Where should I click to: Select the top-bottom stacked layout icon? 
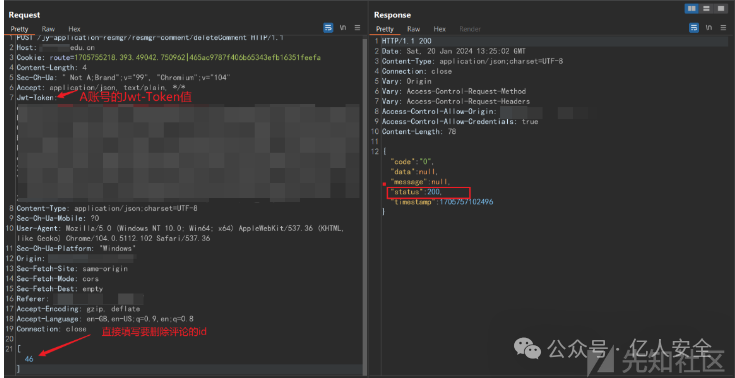(x=706, y=8)
